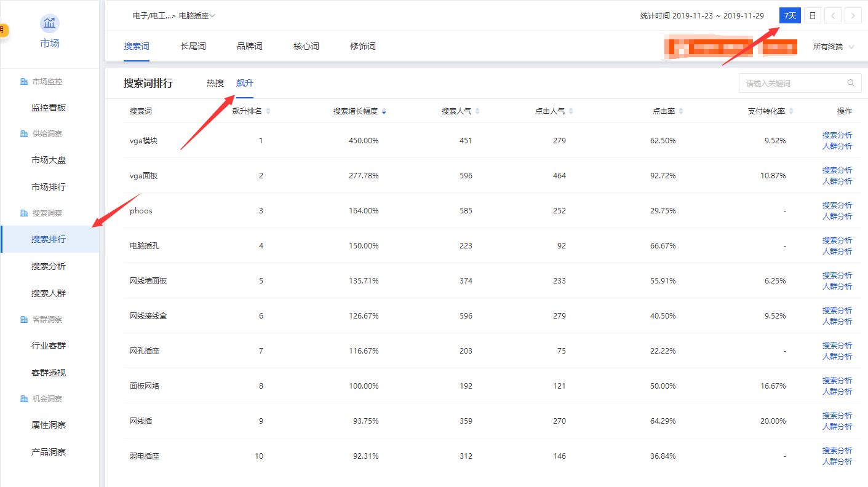
Task: Sort by 搜索人气 column sort icon
Action: [477, 111]
